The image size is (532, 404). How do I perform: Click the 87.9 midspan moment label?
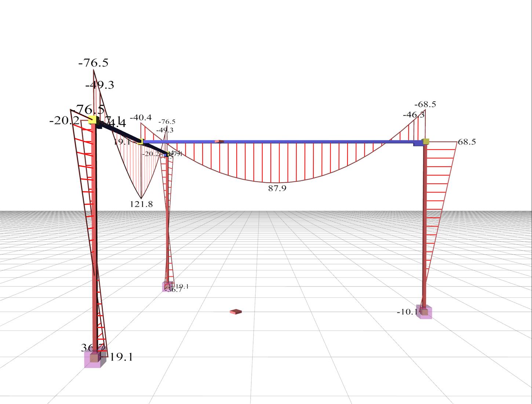[277, 188]
